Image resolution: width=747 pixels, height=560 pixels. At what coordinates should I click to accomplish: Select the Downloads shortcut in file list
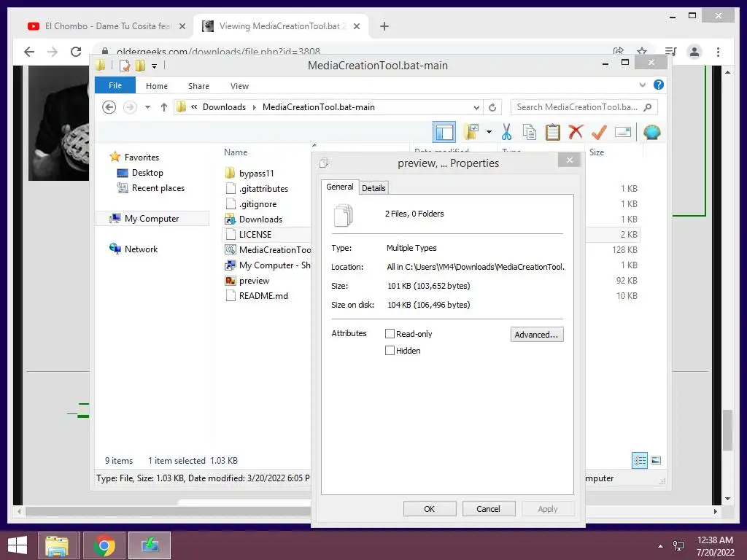pyautogui.click(x=260, y=219)
